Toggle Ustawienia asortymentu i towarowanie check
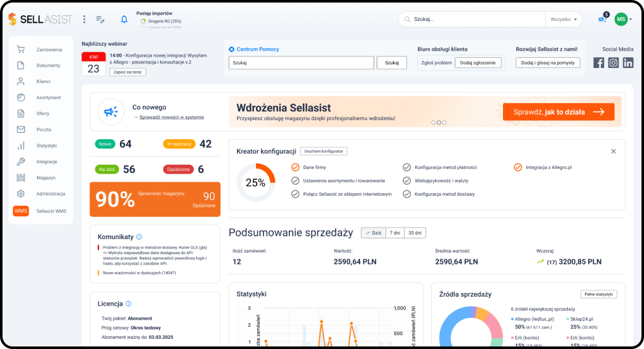 pos(295,181)
